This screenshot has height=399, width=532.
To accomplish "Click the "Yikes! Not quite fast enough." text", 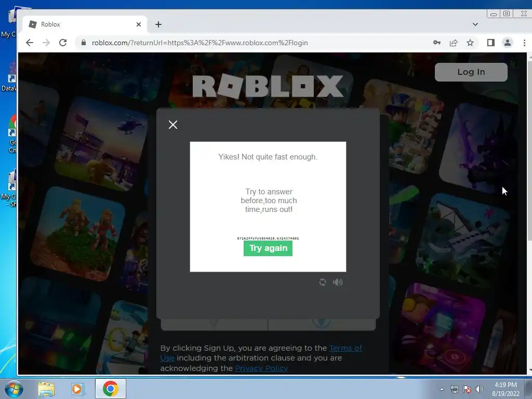I will click(x=268, y=157).
